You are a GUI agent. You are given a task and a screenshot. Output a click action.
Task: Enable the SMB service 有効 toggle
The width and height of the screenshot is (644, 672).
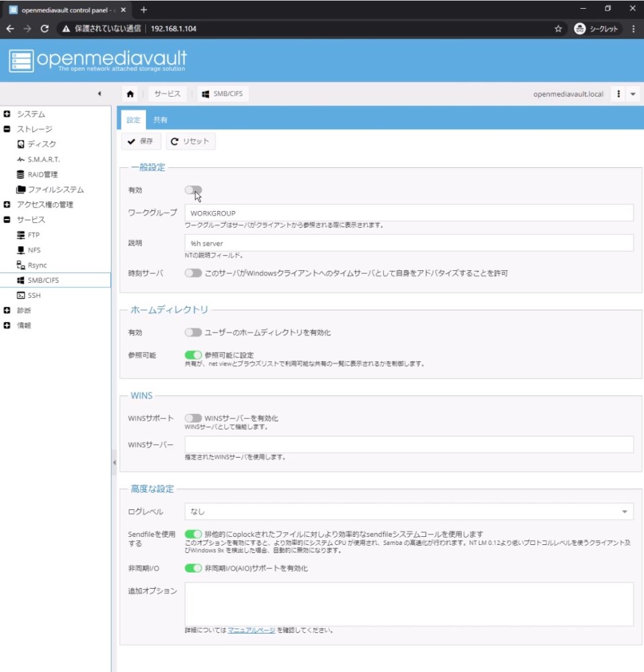tap(194, 190)
